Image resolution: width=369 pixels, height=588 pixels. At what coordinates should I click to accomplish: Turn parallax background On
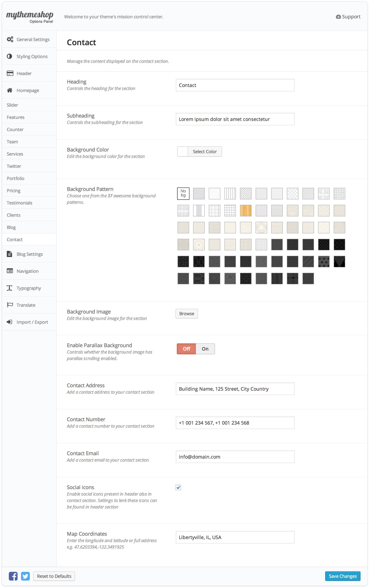pyautogui.click(x=205, y=349)
